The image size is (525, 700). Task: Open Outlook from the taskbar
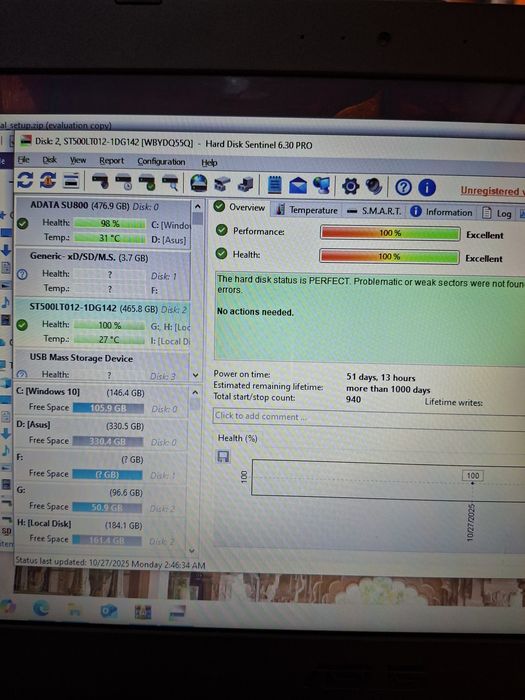coord(109,611)
